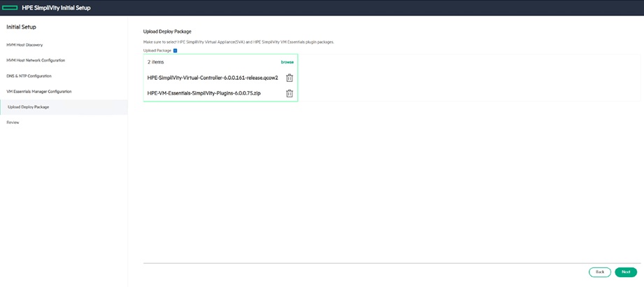Viewport: 644px width, 287px height.
Task: Select the HPE-VM-Essentials-SimpliVity-Plugins-6.0.0.75.zip filename
Action: pyautogui.click(x=204, y=93)
